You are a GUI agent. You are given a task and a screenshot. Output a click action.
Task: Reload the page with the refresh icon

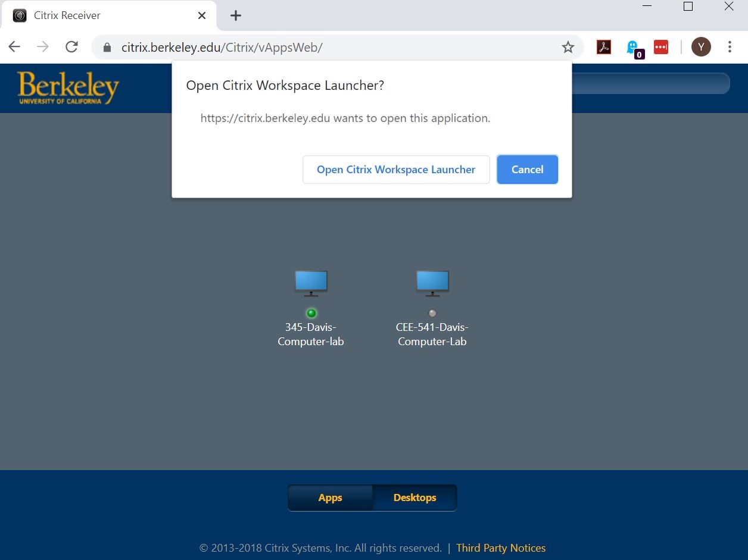71,47
